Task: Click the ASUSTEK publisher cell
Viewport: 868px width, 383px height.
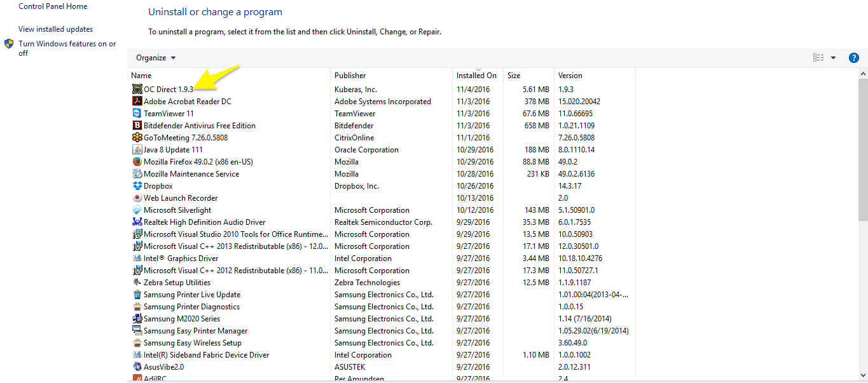Action: pyautogui.click(x=350, y=367)
